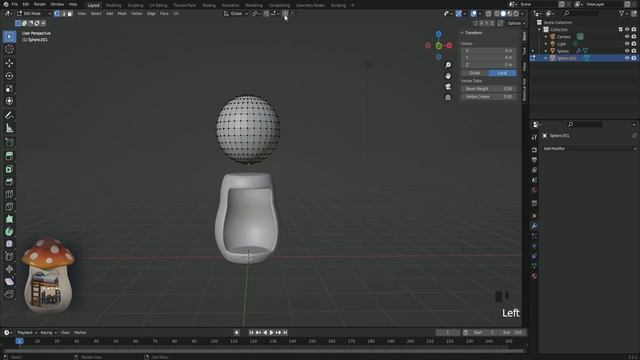
Task: Open the Mesh menu in viewport header
Action: [x=122, y=13]
